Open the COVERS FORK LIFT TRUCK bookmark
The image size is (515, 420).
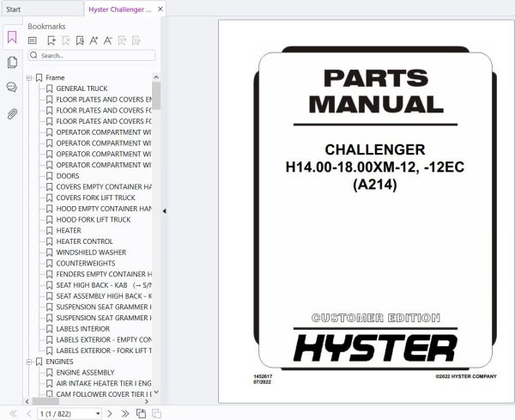coord(95,198)
